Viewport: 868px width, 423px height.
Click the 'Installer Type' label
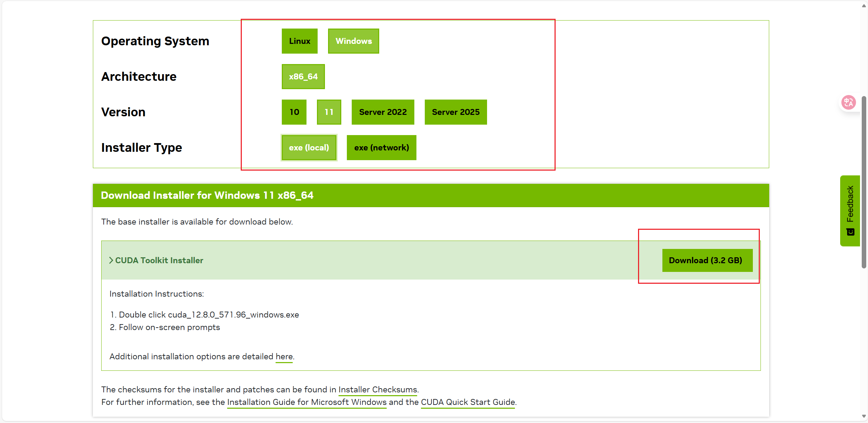point(142,148)
